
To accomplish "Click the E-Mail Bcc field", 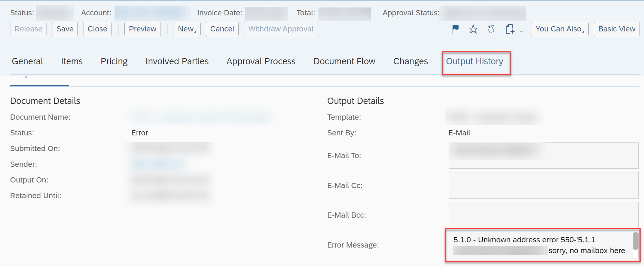I will pyautogui.click(x=543, y=215).
